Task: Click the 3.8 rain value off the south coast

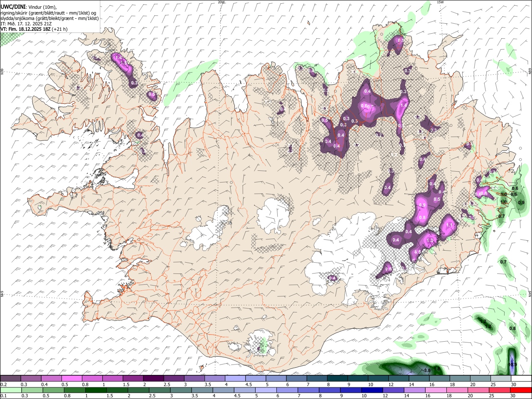Action: click(427, 370)
